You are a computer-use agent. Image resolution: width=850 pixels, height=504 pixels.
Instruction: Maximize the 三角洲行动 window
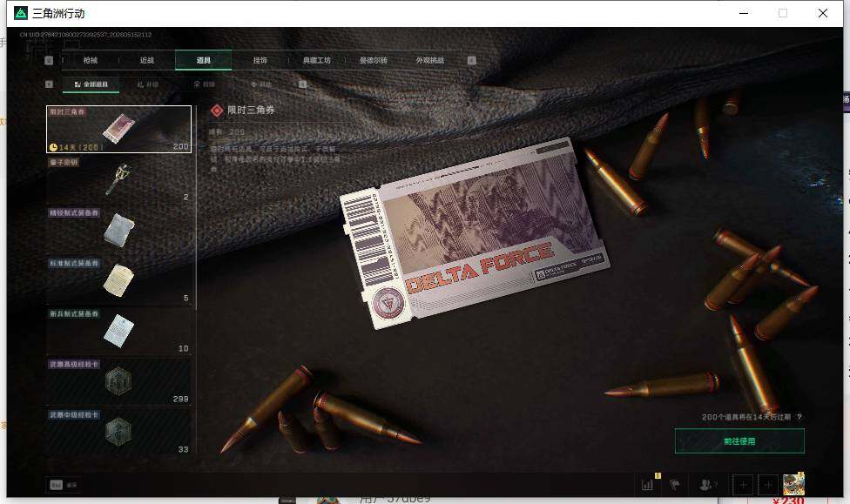point(783,13)
